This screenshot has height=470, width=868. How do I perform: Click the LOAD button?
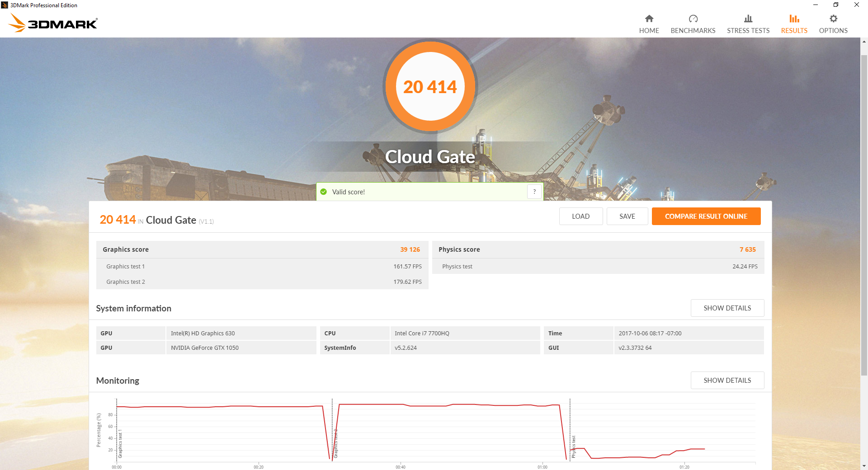[x=580, y=216]
